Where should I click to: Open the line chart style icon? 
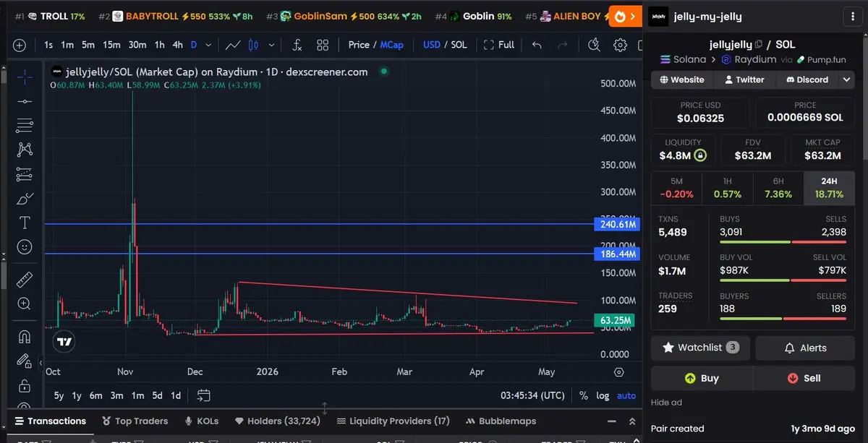pyautogui.click(x=233, y=45)
